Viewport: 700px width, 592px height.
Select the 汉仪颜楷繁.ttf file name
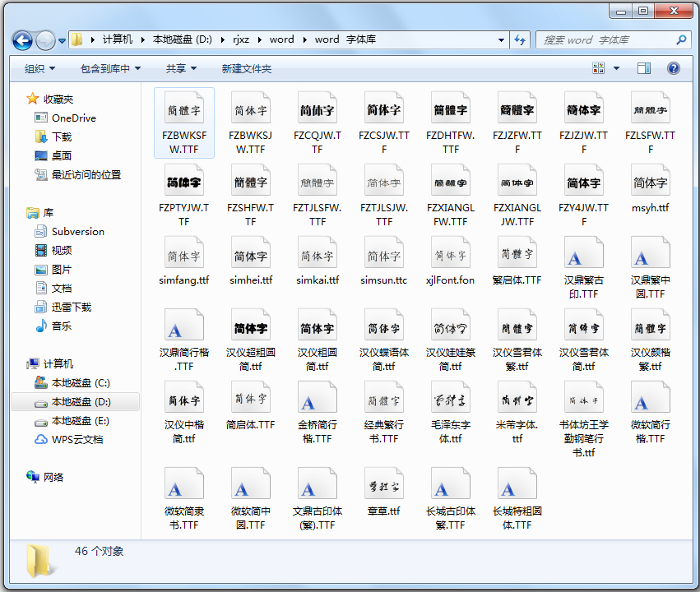(x=650, y=359)
